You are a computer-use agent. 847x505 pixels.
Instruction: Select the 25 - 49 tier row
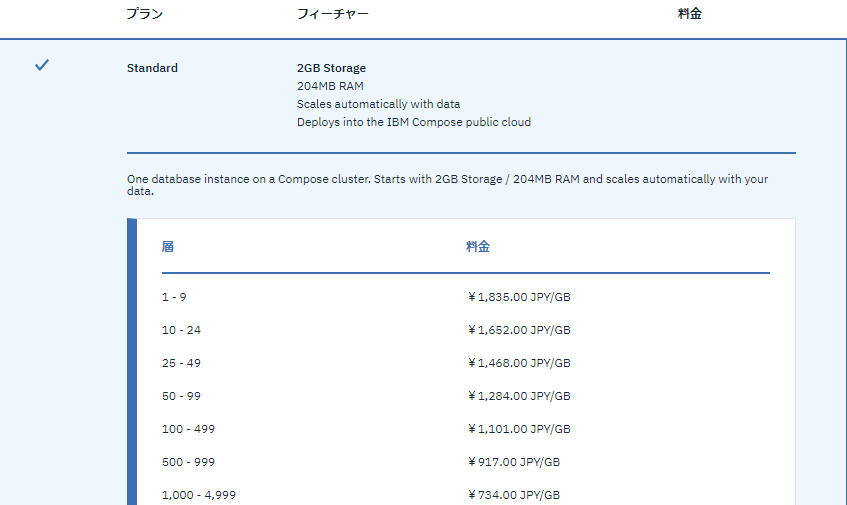coord(466,363)
